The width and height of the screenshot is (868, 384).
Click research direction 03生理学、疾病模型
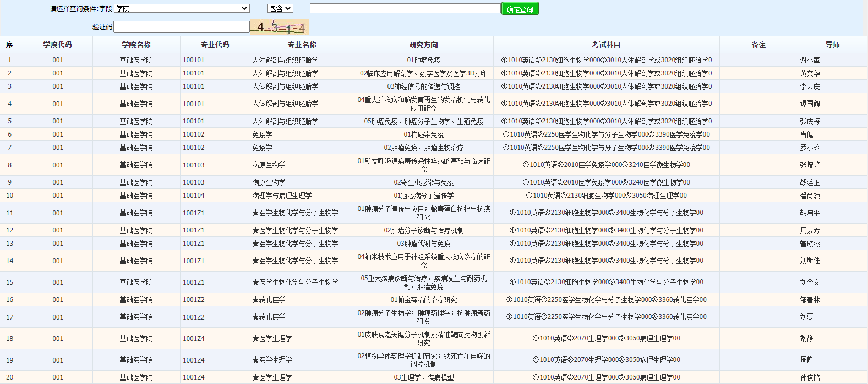point(424,377)
